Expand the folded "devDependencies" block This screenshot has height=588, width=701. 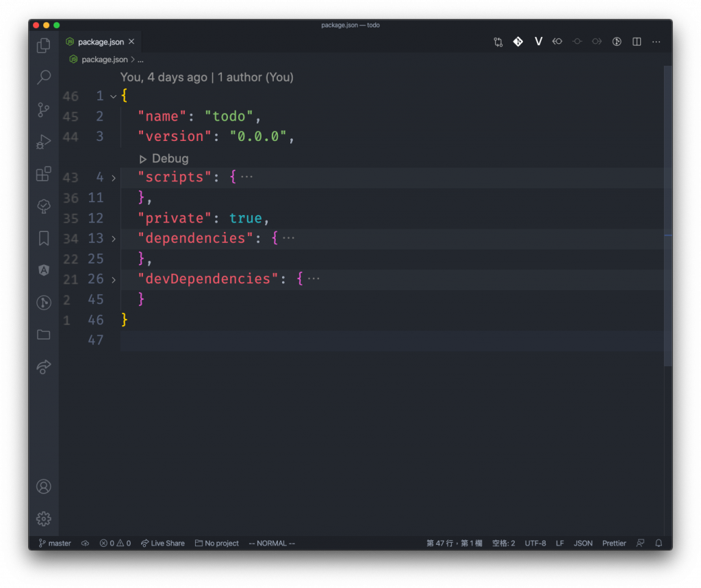click(x=114, y=280)
